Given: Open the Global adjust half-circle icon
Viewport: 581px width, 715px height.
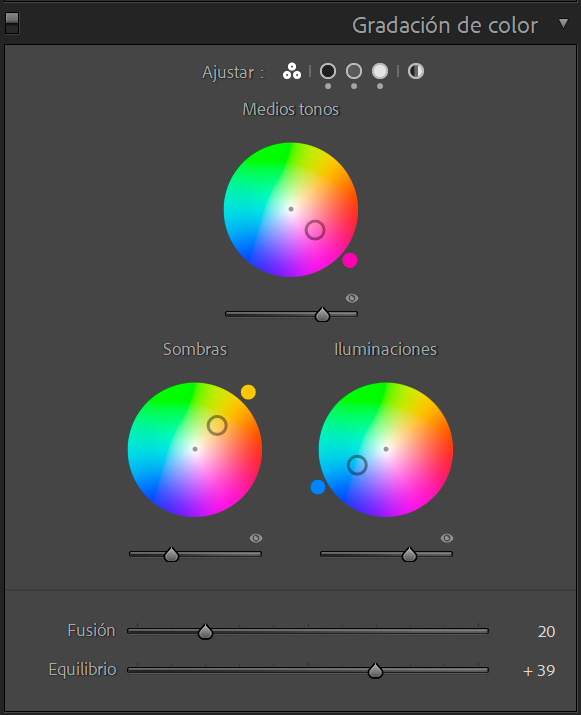Looking at the screenshot, I should click(415, 71).
